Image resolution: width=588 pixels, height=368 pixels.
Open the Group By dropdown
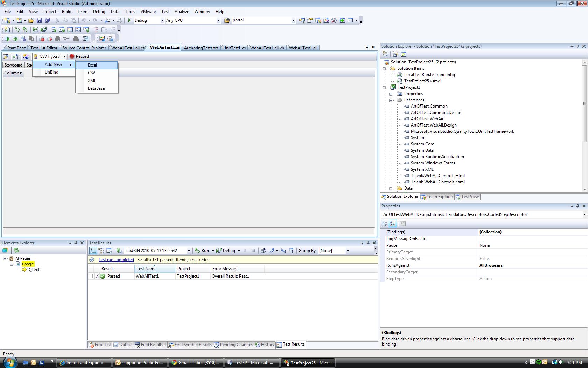tap(347, 251)
